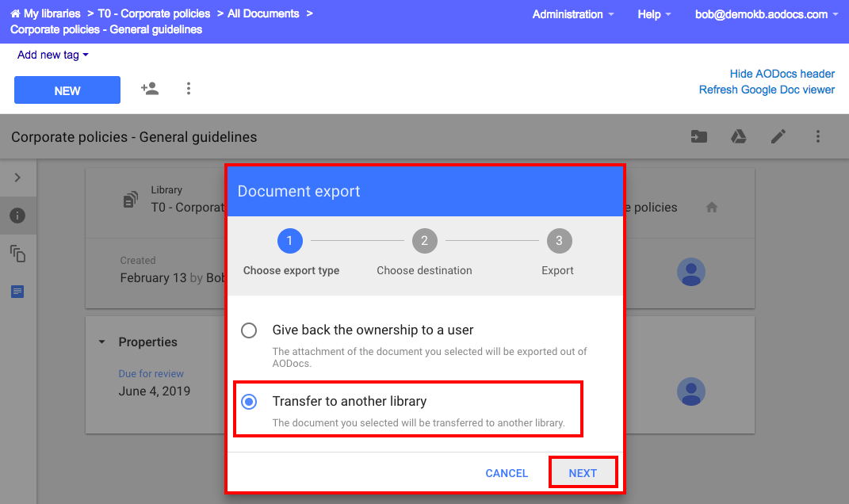Select the info icon in left sidebar
This screenshot has width=849, height=504.
pyautogui.click(x=17, y=216)
